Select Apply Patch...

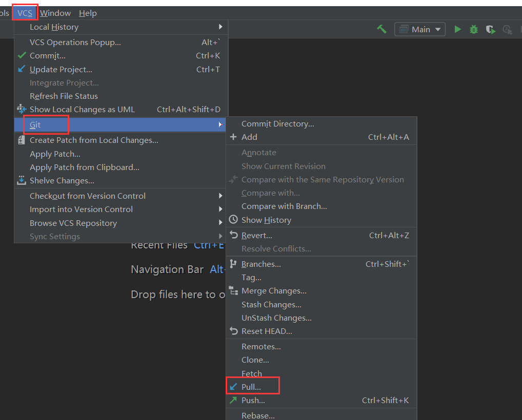121,154
